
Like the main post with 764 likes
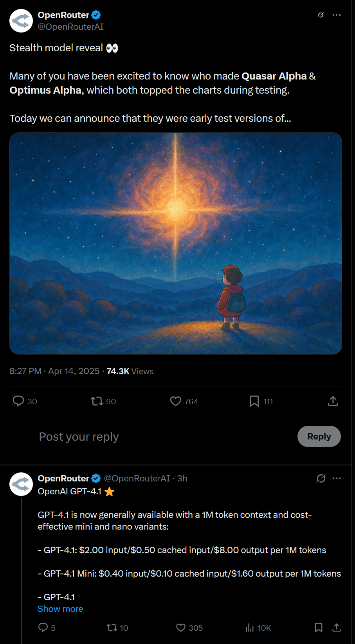point(176,401)
